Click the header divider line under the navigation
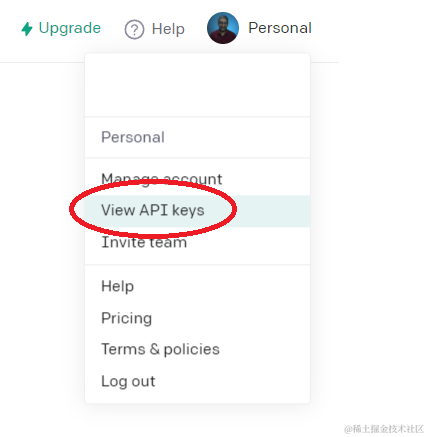This screenshot has height=437, width=427. coord(42,62)
